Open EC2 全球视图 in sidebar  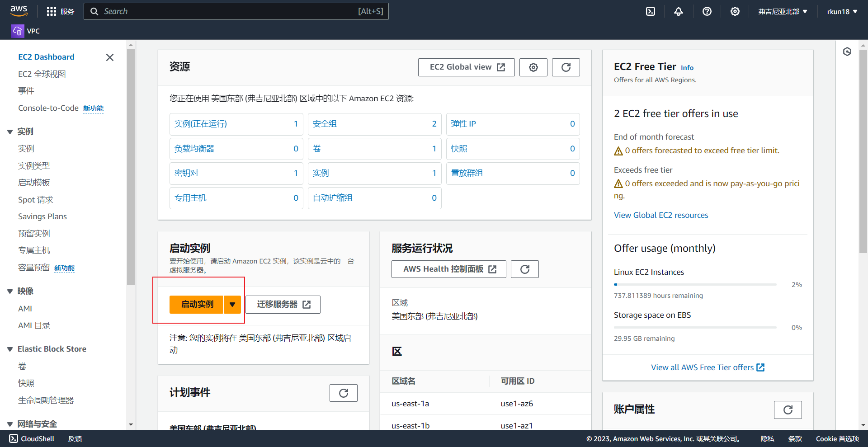[42, 74]
